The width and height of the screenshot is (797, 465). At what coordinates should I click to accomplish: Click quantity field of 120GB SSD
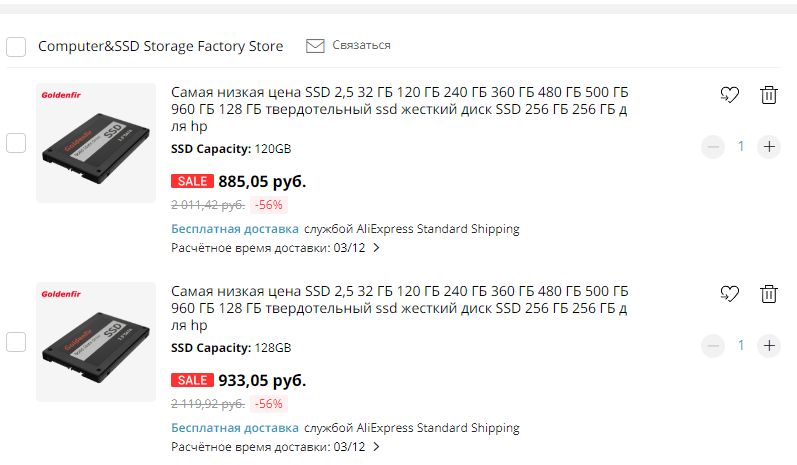(741, 146)
